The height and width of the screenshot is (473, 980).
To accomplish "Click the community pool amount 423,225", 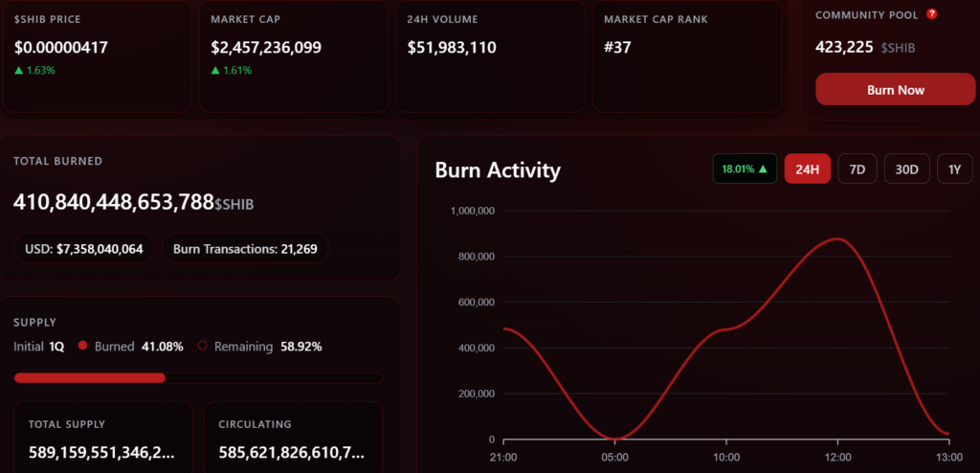I will 844,47.
